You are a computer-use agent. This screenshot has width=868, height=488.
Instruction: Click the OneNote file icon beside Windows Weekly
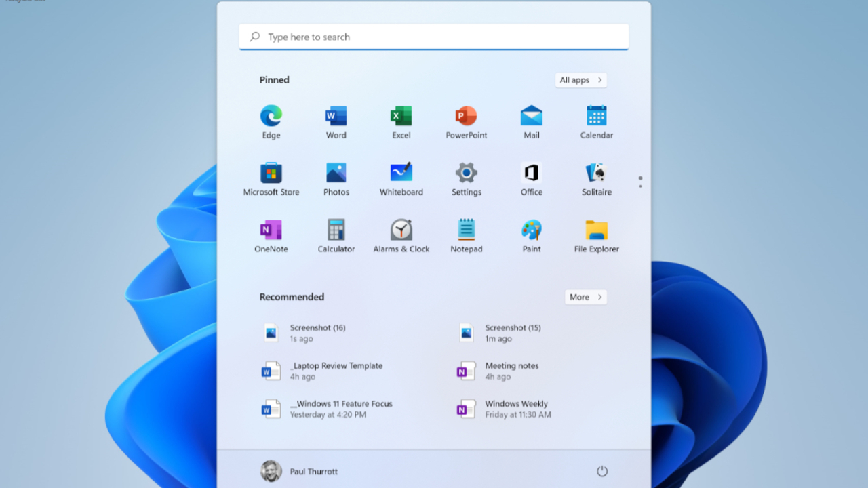click(467, 409)
